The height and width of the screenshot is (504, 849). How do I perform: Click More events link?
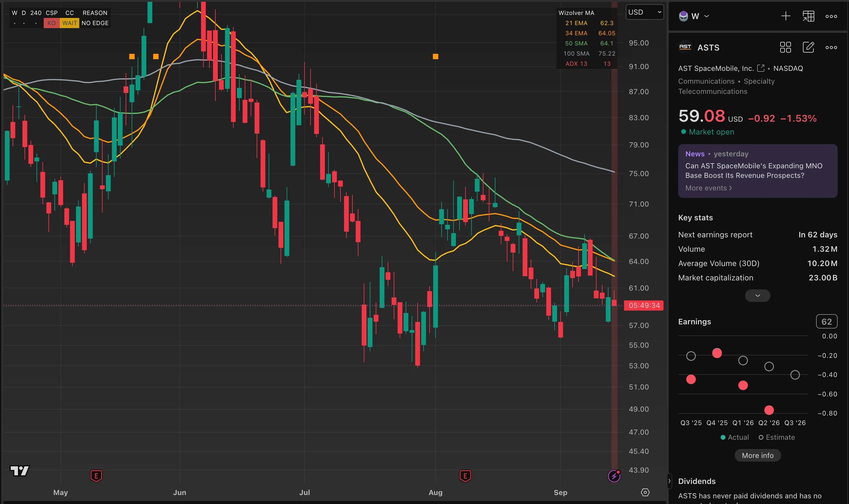click(708, 188)
